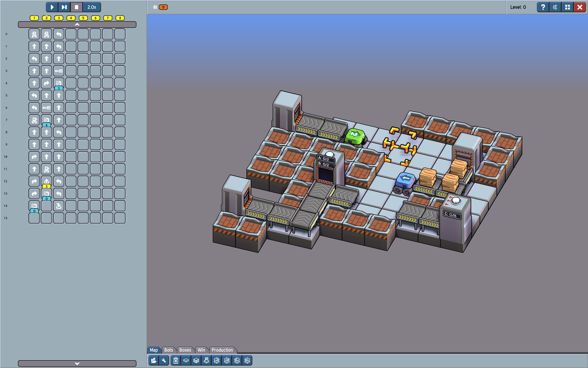Image resolution: width=588 pixels, height=368 pixels.
Task: Select the solid cube block tool
Action: coord(196,361)
